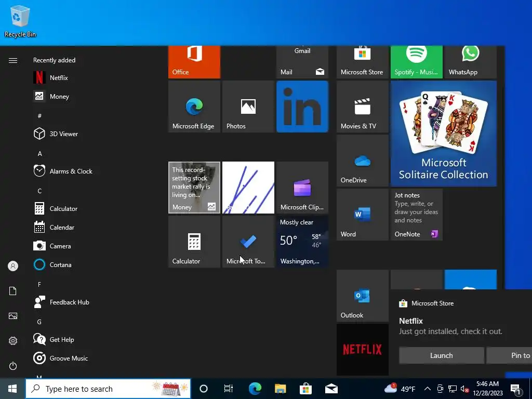Launch the Spotify Music tile

(x=417, y=62)
